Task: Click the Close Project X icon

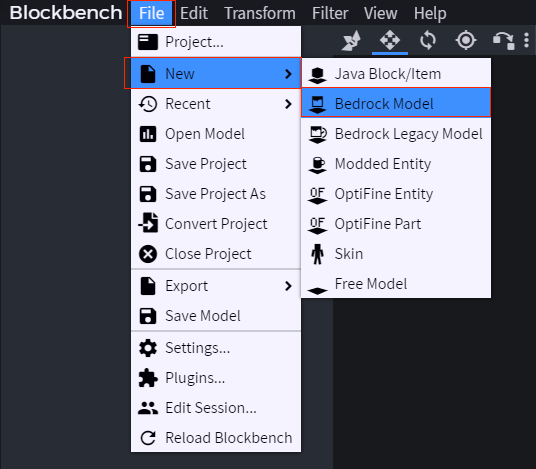Action: pos(148,254)
